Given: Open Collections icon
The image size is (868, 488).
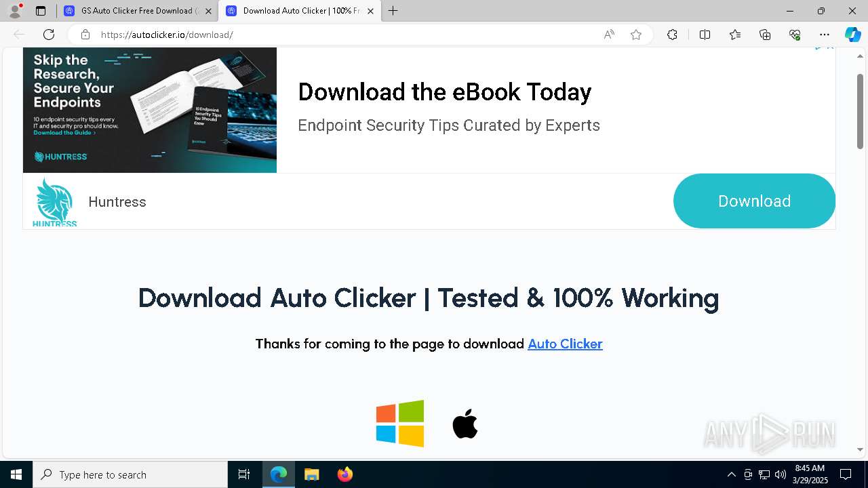Looking at the screenshot, I should pyautogui.click(x=765, y=35).
